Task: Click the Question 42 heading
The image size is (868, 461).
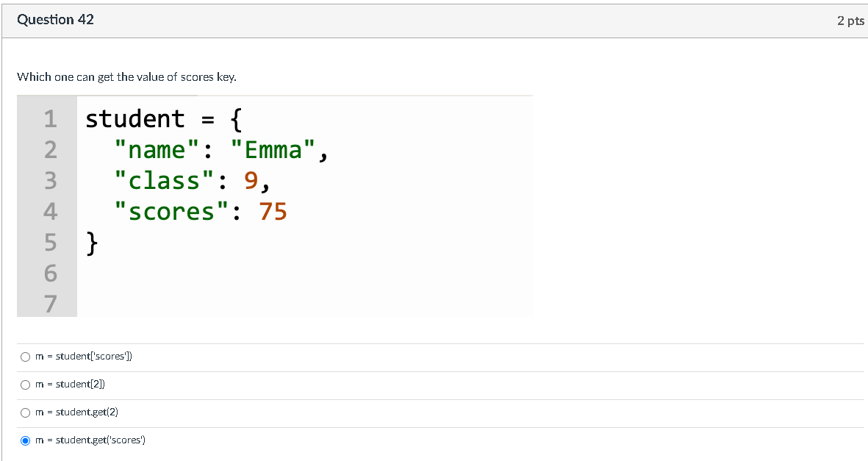Action: pyautogui.click(x=55, y=19)
